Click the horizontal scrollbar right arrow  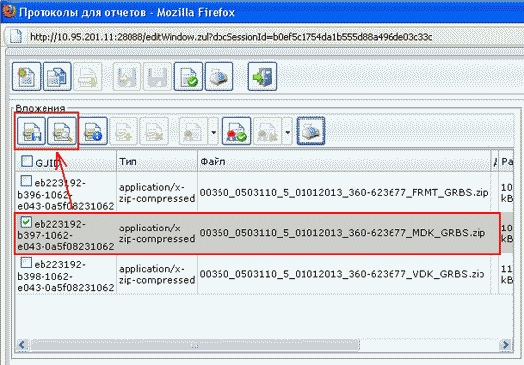[505, 345]
